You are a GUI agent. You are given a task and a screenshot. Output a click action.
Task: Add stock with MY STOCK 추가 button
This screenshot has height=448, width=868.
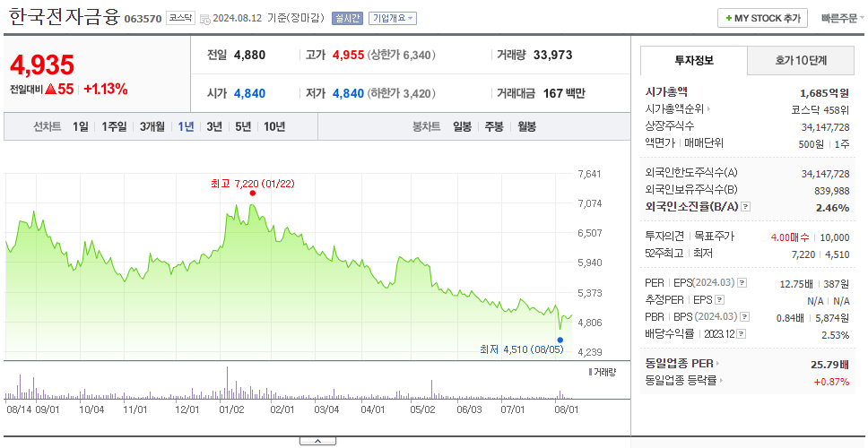tap(763, 18)
